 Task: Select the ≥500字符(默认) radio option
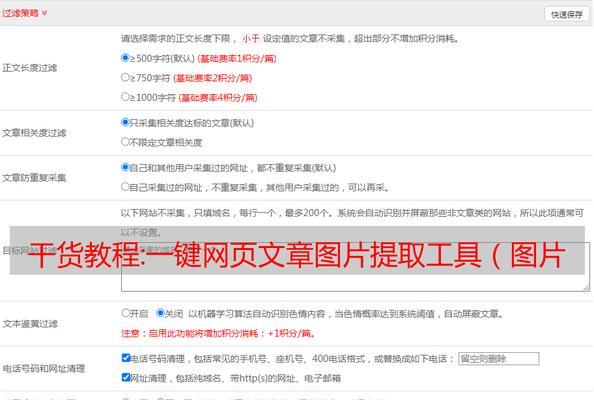point(125,58)
